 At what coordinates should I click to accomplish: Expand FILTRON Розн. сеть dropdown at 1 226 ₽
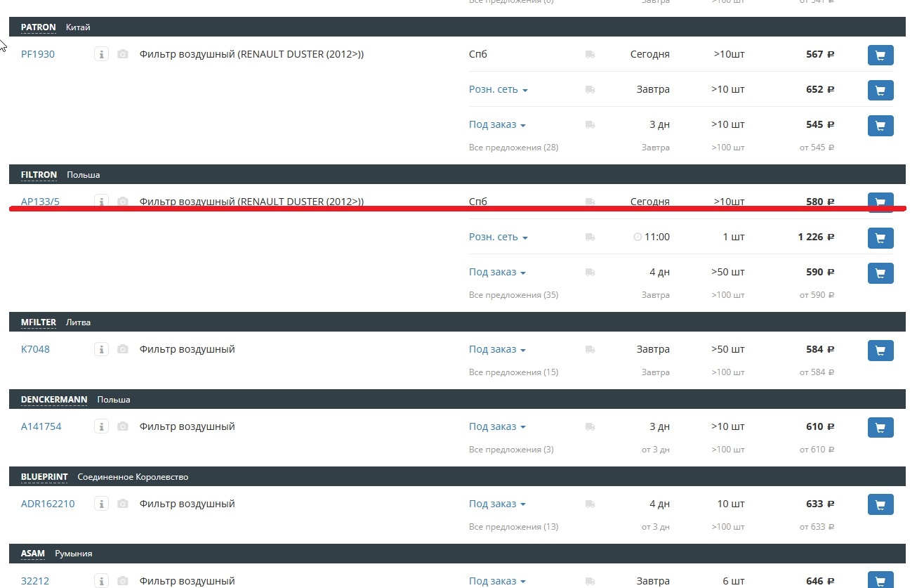(x=498, y=237)
